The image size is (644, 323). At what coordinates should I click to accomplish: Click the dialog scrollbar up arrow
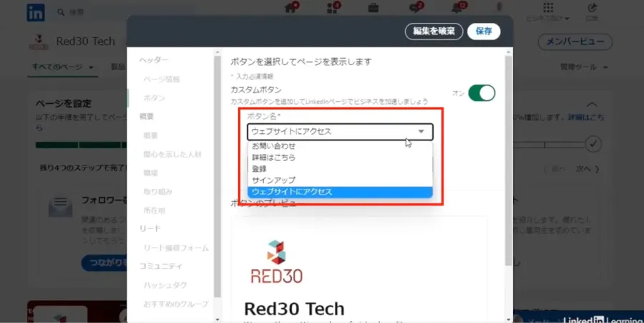(509, 52)
